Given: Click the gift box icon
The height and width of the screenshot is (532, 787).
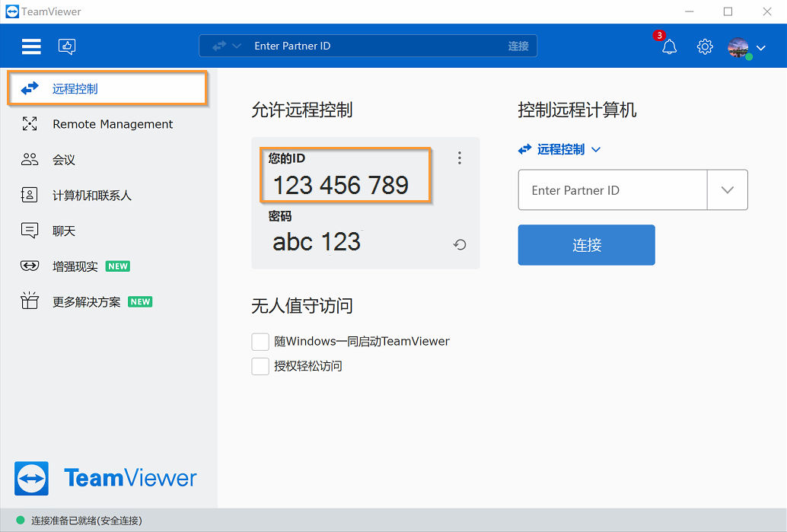Looking at the screenshot, I should coord(30,300).
